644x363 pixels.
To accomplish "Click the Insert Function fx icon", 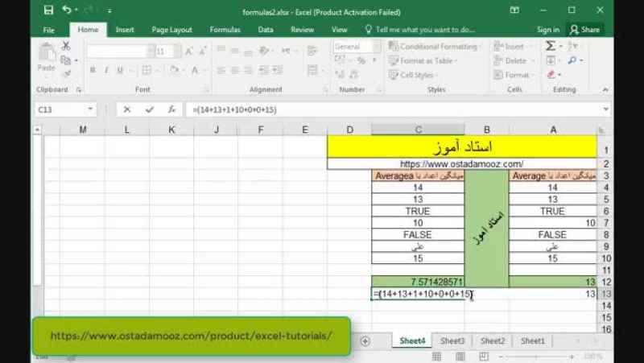I will tap(171, 109).
